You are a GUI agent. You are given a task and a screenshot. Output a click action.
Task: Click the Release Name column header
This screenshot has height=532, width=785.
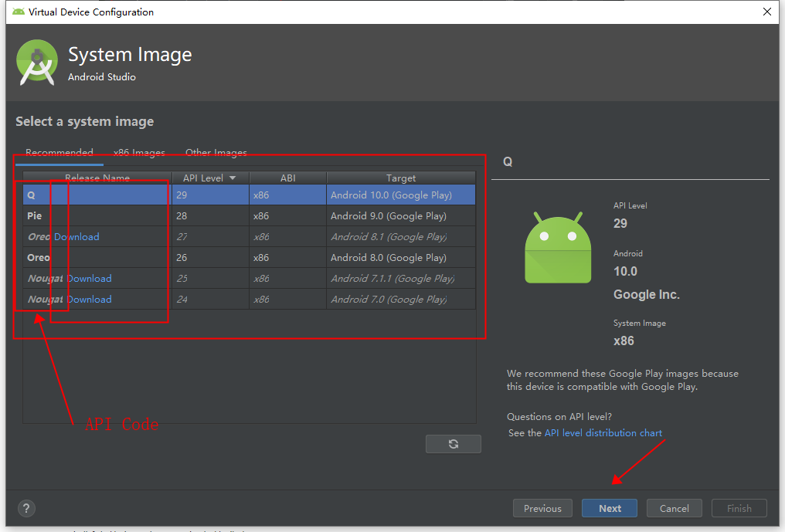97,178
